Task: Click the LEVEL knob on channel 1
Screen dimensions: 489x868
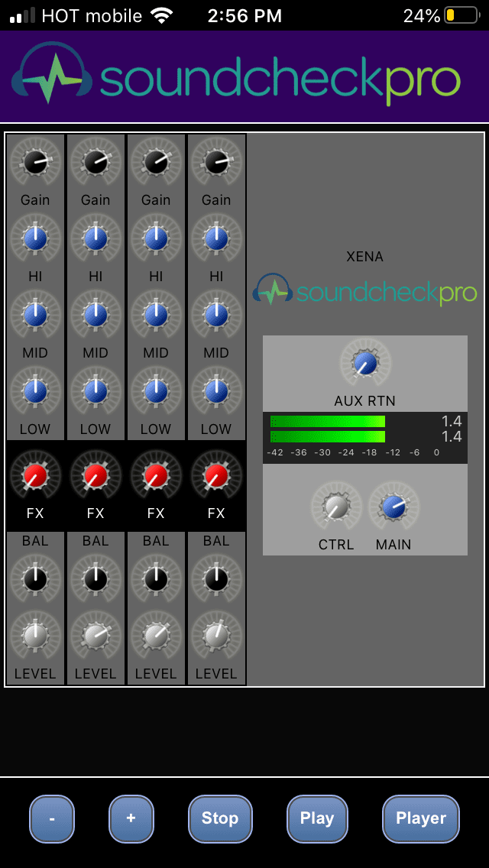Action: coord(35,636)
